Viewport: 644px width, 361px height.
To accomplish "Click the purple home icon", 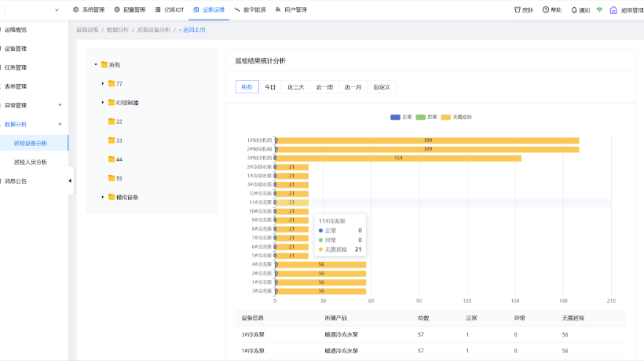I will click(x=613, y=10).
